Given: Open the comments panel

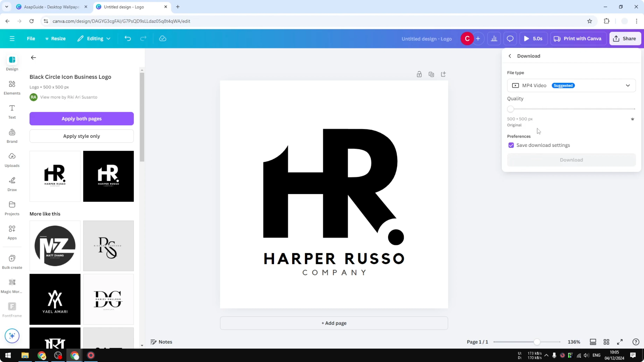Looking at the screenshot, I should pyautogui.click(x=510, y=38).
